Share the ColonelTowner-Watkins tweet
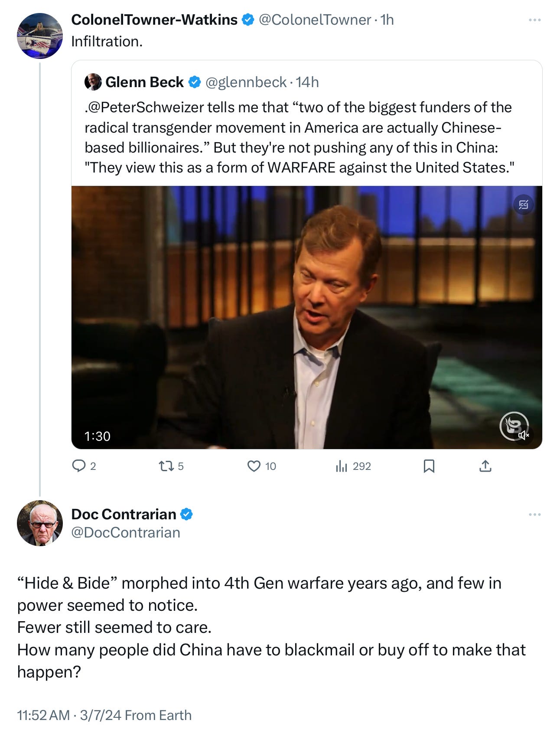Screen dimensions: 560x733 485,466
